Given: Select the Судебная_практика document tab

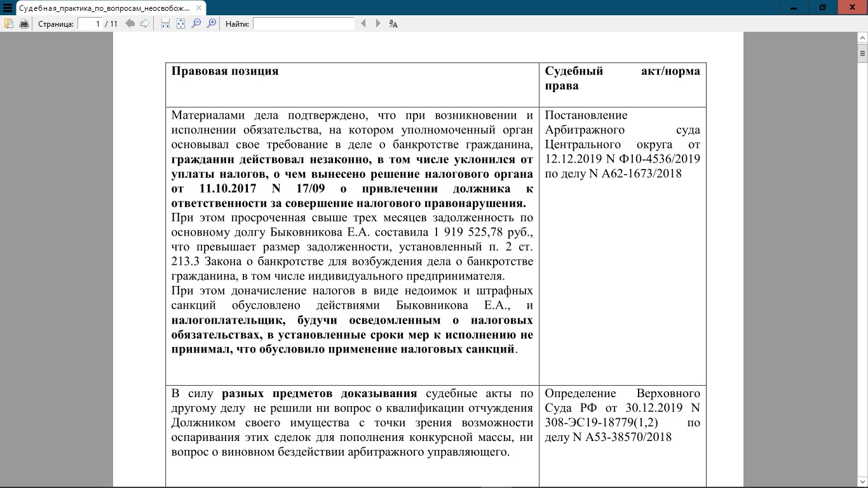Looking at the screenshot, I should [102, 8].
